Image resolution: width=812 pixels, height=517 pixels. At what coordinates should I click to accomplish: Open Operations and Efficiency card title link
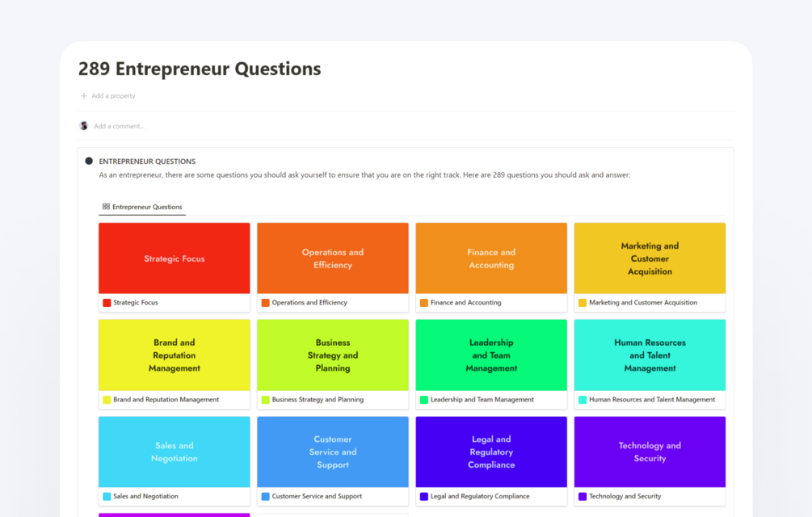(309, 303)
